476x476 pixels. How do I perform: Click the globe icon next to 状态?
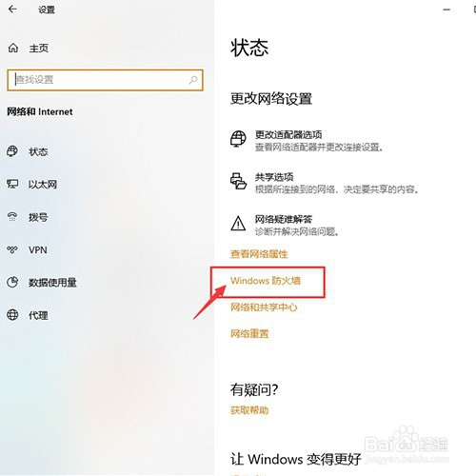12,151
